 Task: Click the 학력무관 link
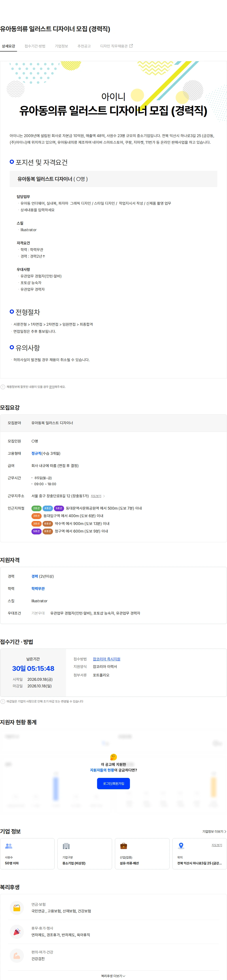[x=38, y=588]
